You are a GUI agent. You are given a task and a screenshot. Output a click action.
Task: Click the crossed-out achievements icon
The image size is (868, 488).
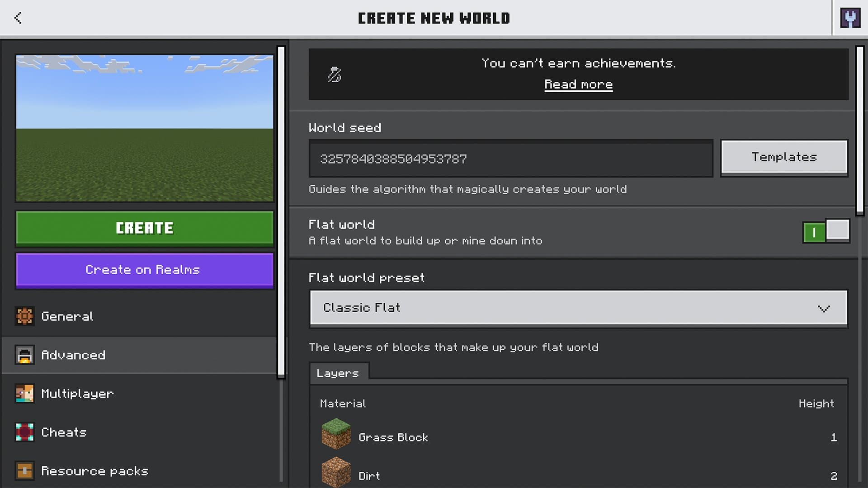tap(335, 75)
